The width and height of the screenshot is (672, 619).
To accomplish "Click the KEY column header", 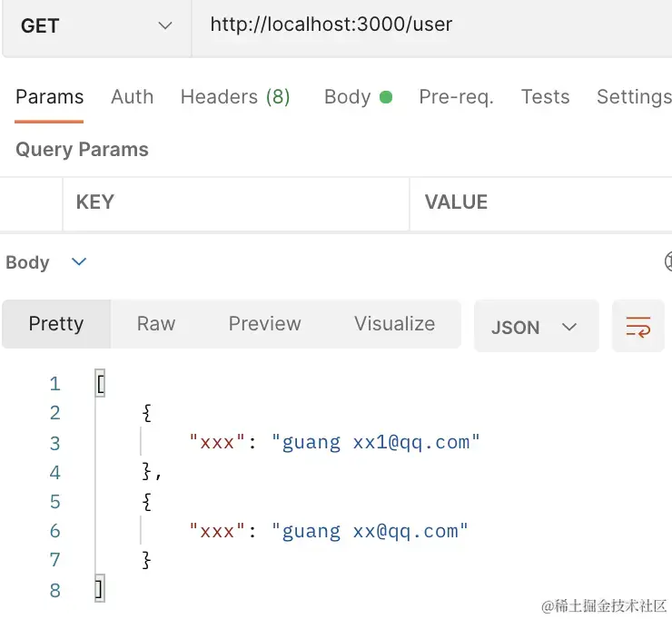I will pos(94,202).
